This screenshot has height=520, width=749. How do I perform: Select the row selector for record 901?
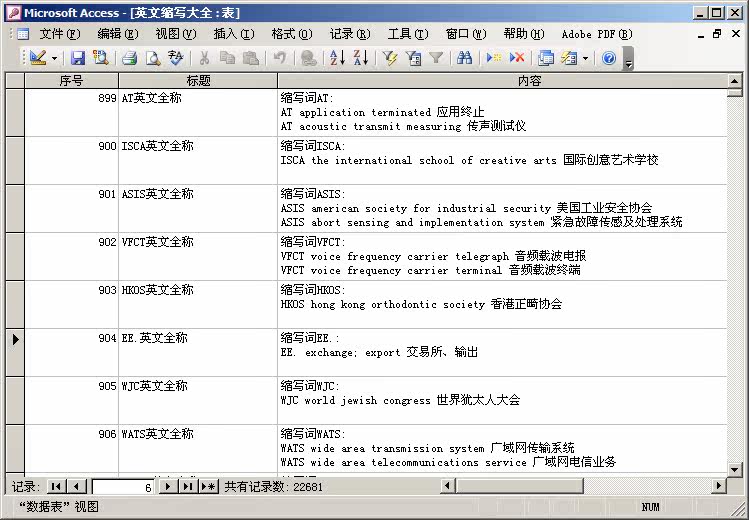(15, 209)
